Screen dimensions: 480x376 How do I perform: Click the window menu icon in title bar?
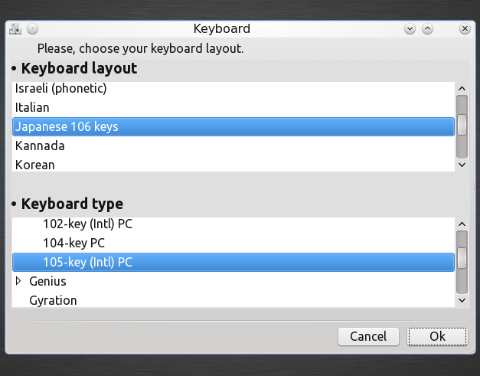click(15, 29)
